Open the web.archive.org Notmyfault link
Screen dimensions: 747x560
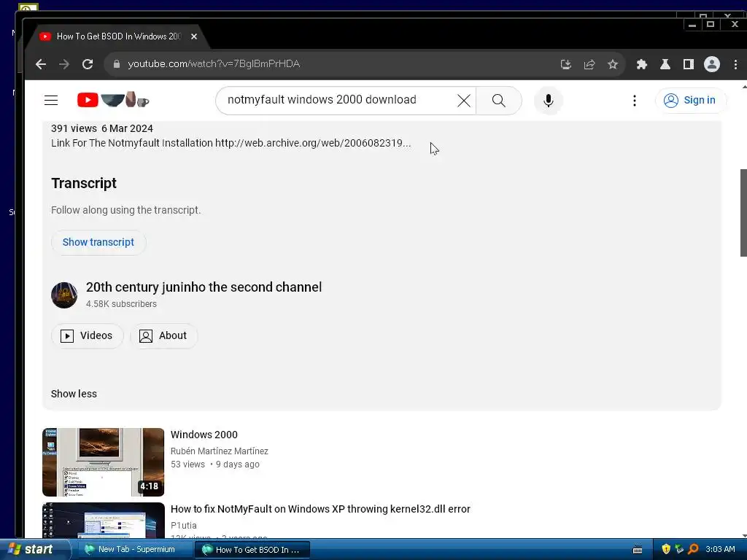coord(313,143)
